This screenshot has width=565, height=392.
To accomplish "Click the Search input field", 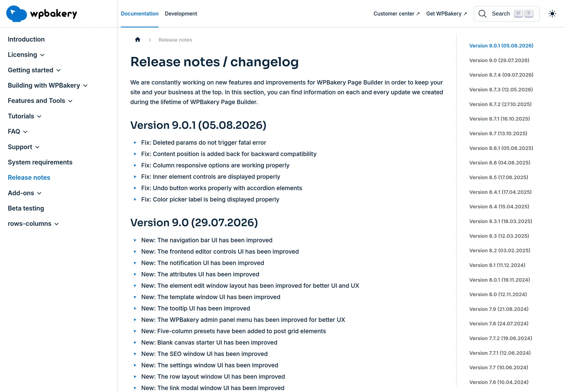I will (506, 14).
